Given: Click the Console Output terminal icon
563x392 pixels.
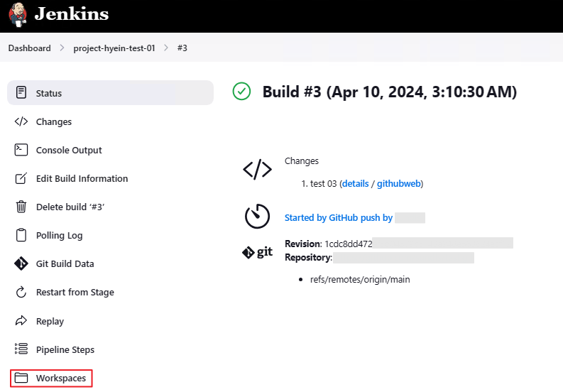Looking at the screenshot, I should pos(21,150).
